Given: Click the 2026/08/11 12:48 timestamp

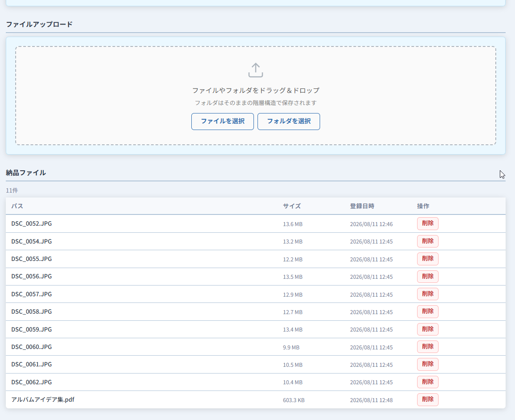Looking at the screenshot, I should (371, 400).
